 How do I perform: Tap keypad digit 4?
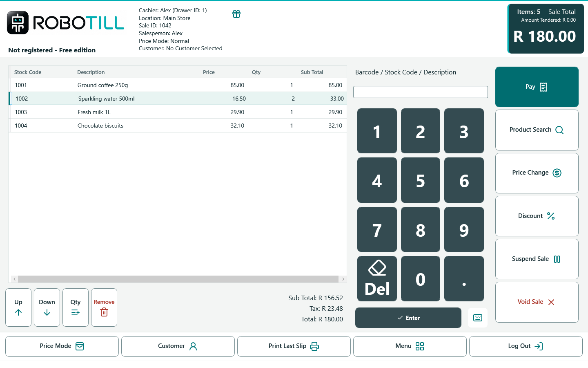[x=377, y=180]
